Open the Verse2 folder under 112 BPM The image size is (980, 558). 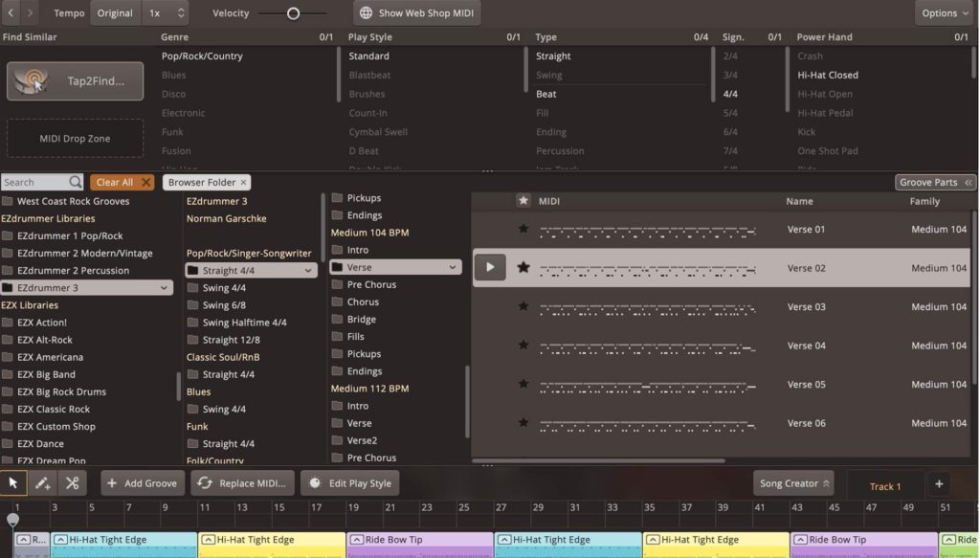tap(362, 440)
